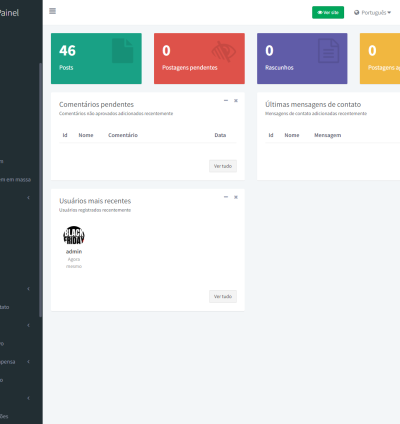Collapse the Usuários mais recentes panel

tap(226, 197)
